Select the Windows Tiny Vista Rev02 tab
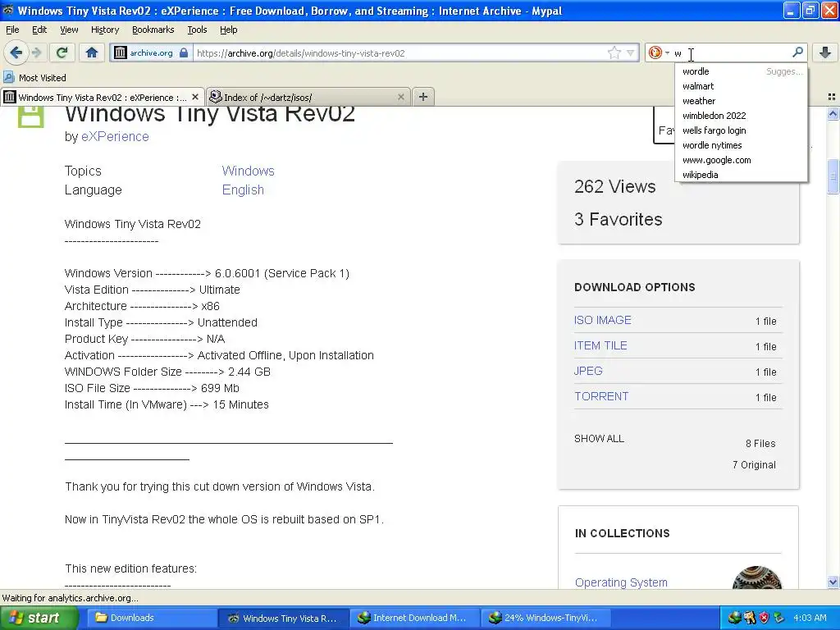The image size is (840, 630). click(x=103, y=97)
